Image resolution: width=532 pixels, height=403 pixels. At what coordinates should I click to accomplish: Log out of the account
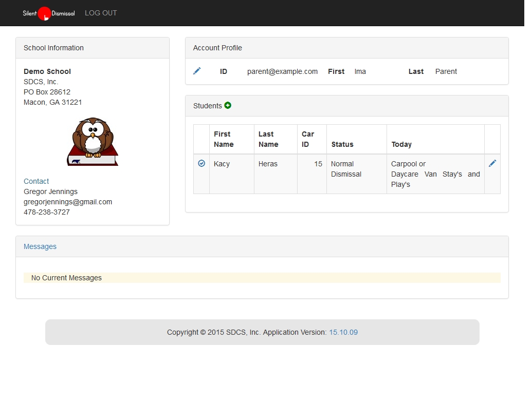[101, 13]
